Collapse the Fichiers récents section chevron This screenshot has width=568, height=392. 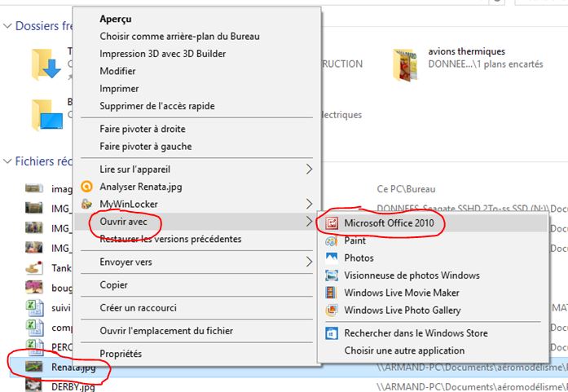coord(7,161)
